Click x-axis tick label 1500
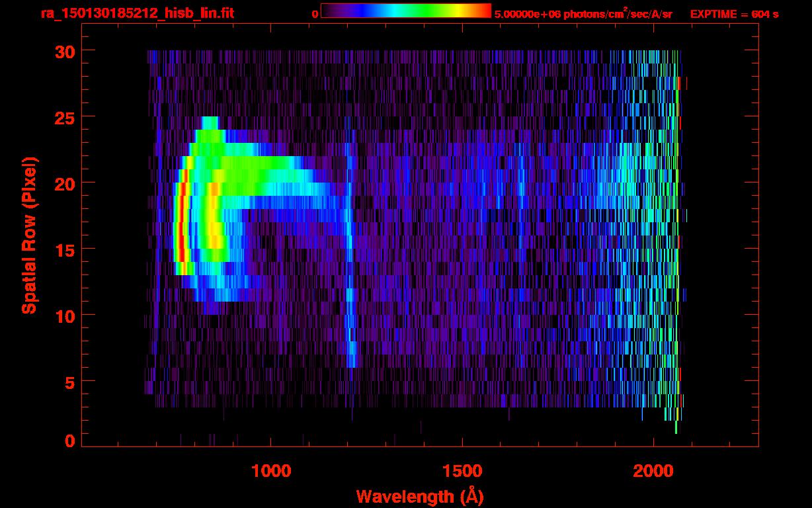 pos(462,471)
